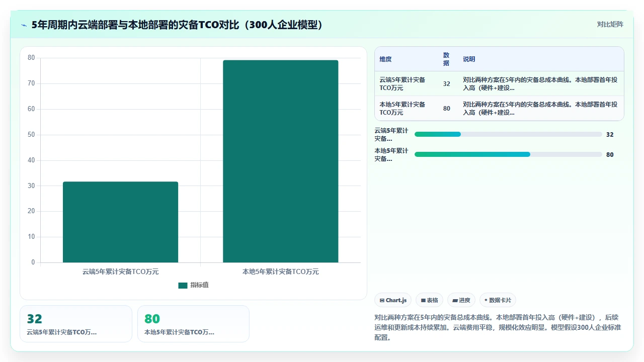Click the y-axis tick label 40

[x=31, y=160]
